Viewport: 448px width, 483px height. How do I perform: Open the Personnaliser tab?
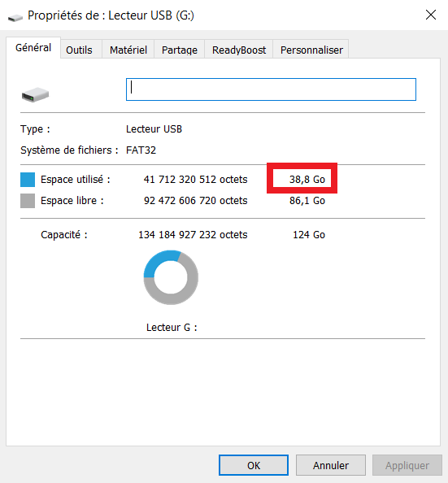tap(311, 50)
